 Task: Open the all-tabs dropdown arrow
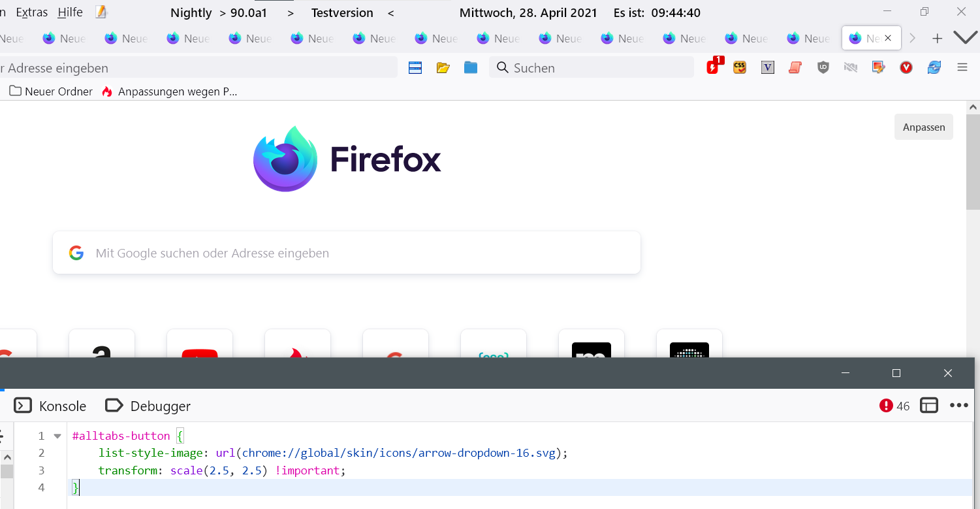[965, 38]
